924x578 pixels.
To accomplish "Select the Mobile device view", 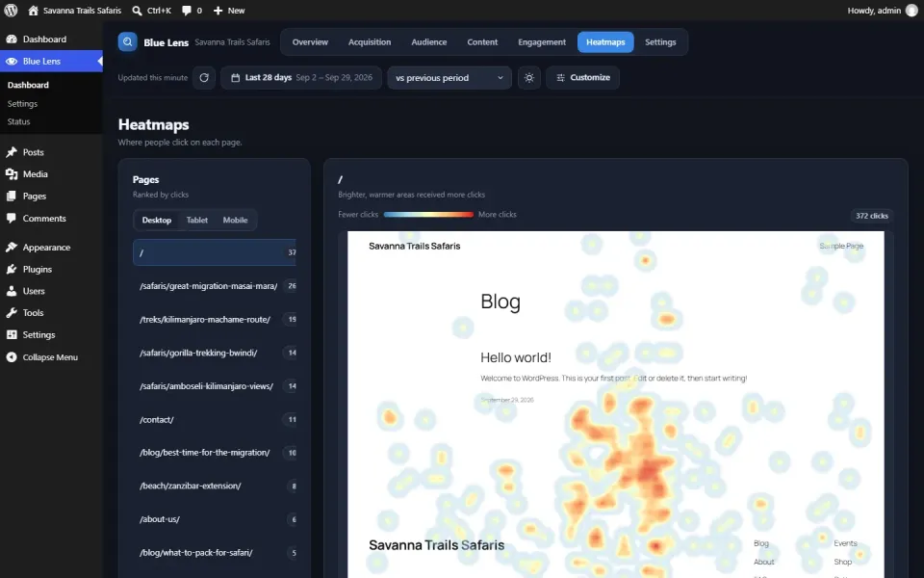I will pos(235,220).
